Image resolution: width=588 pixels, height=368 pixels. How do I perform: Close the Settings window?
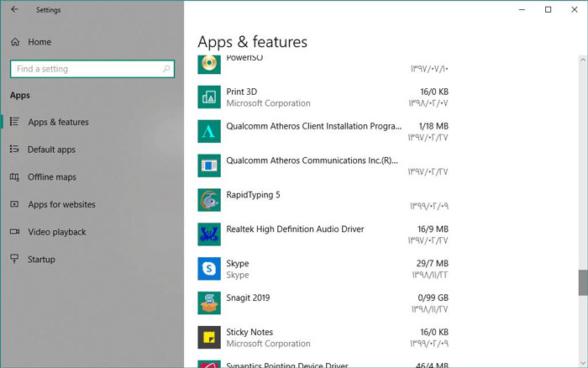[574, 9]
